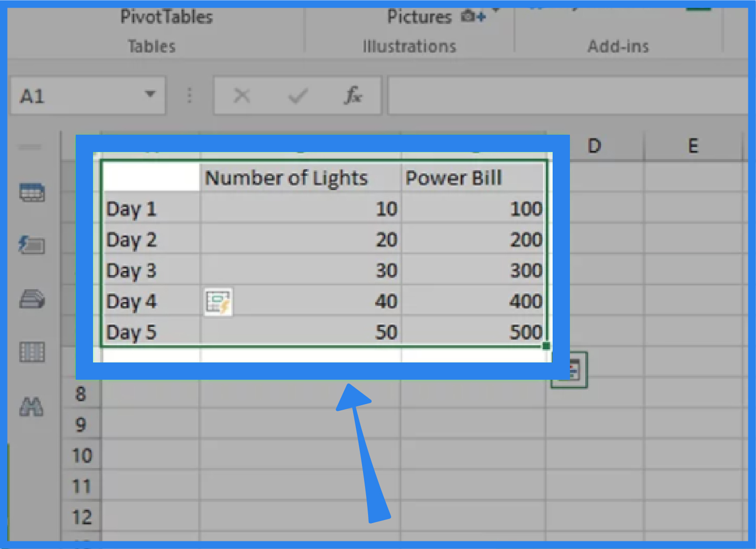Select the Name Box showing A1
The image size is (756, 549).
(x=61, y=96)
